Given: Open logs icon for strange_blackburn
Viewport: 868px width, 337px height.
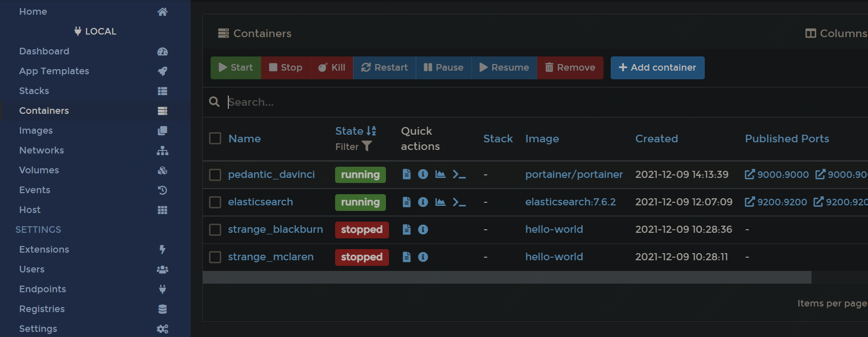Looking at the screenshot, I should pyautogui.click(x=406, y=229).
